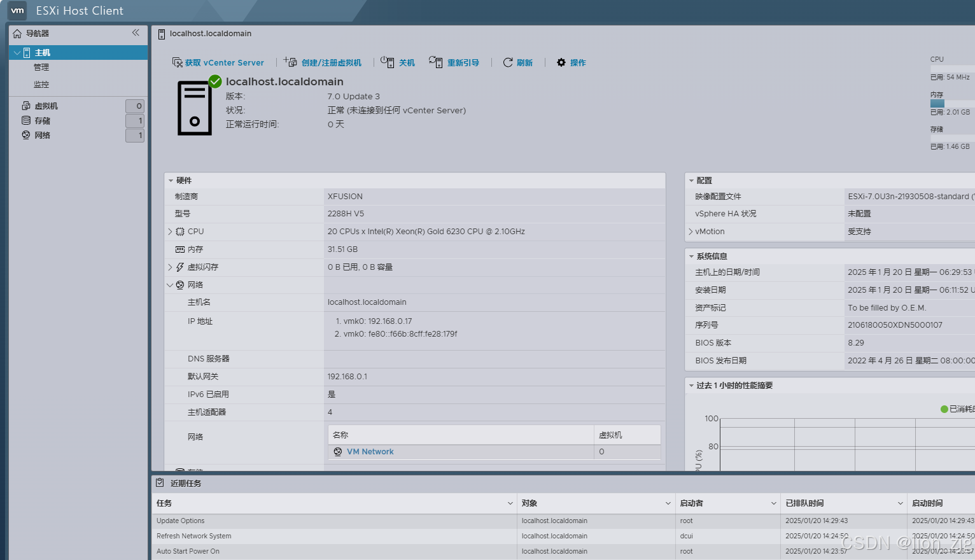Image resolution: width=975 pixels, height=560 pixels.
Task: Click the Create/Register VM plus icon
Action: tap(290, 62)
